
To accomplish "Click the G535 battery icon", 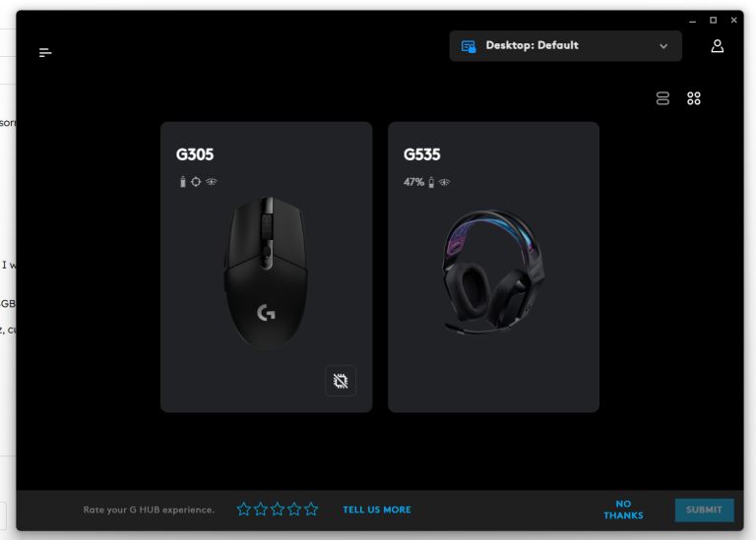I will tap(431, 182).
